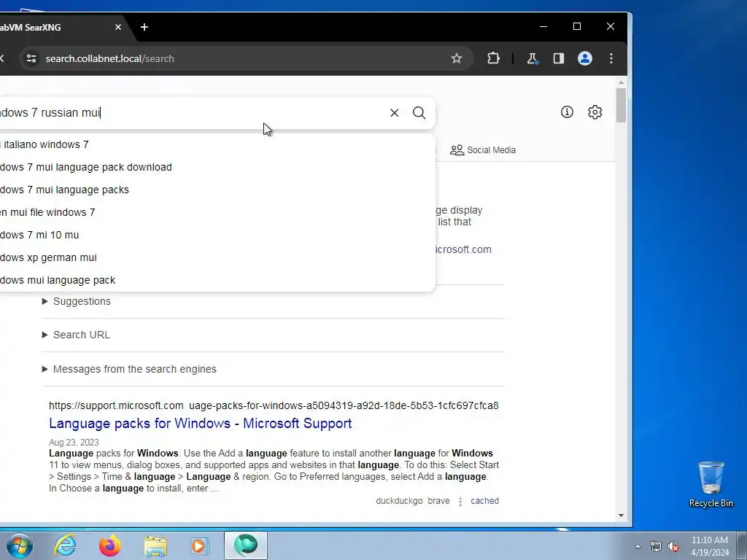Launch Internet Explorer from taskbar
This screenshot has width=747, height=560.
point(65,545)
